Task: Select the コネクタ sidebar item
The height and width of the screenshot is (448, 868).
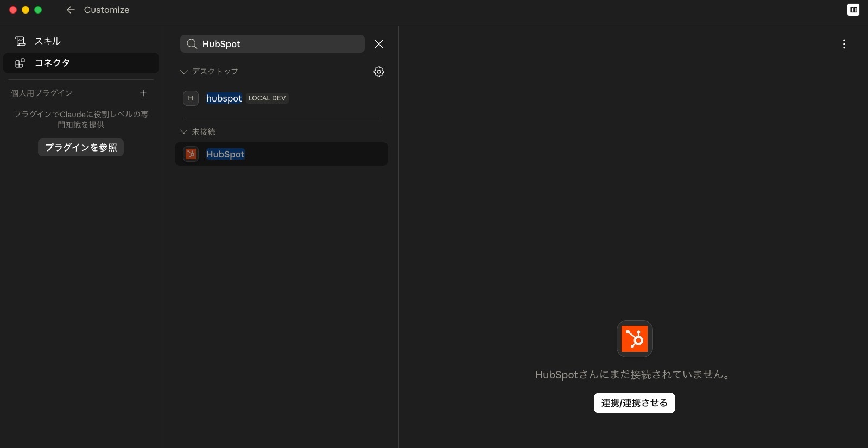Action: (x=81, y=63)
